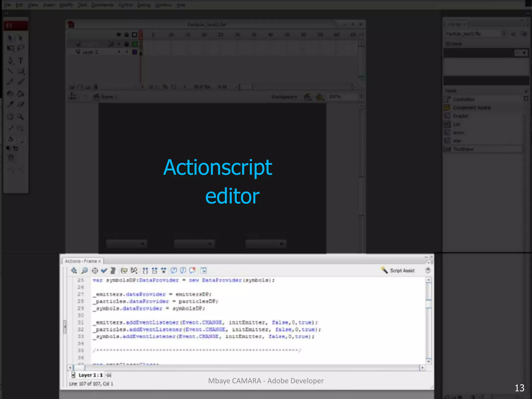Select the Line tool
The image size is (532, 399).
(10, 71)
